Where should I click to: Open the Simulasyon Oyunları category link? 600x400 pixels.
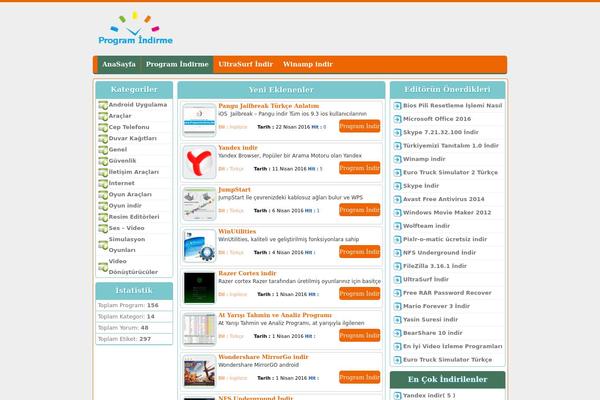[x=127, y=245]
